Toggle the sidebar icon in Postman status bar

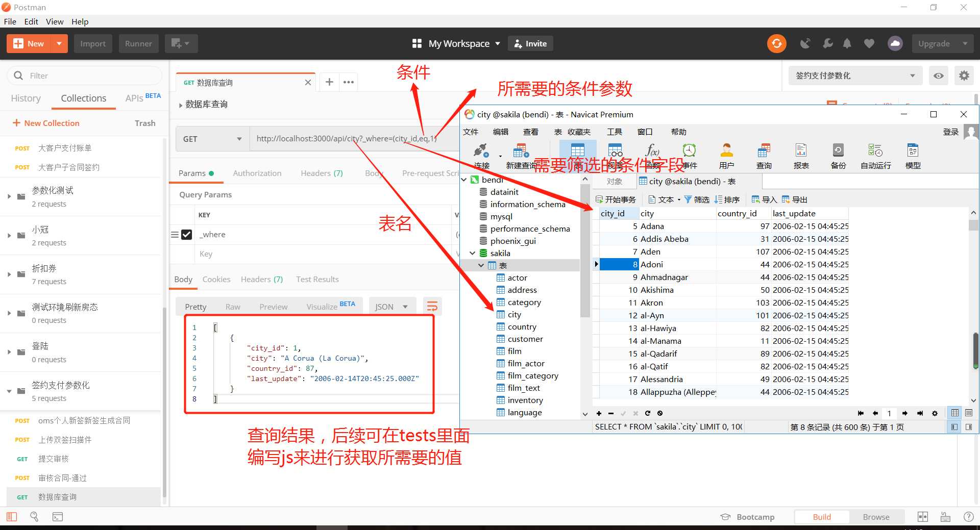tap(11, 517)
